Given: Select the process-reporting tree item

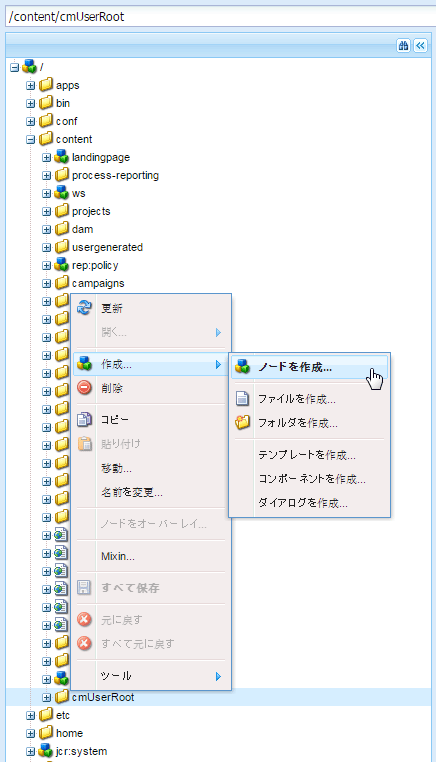Looking at the screenshot, I should (115, 175).
